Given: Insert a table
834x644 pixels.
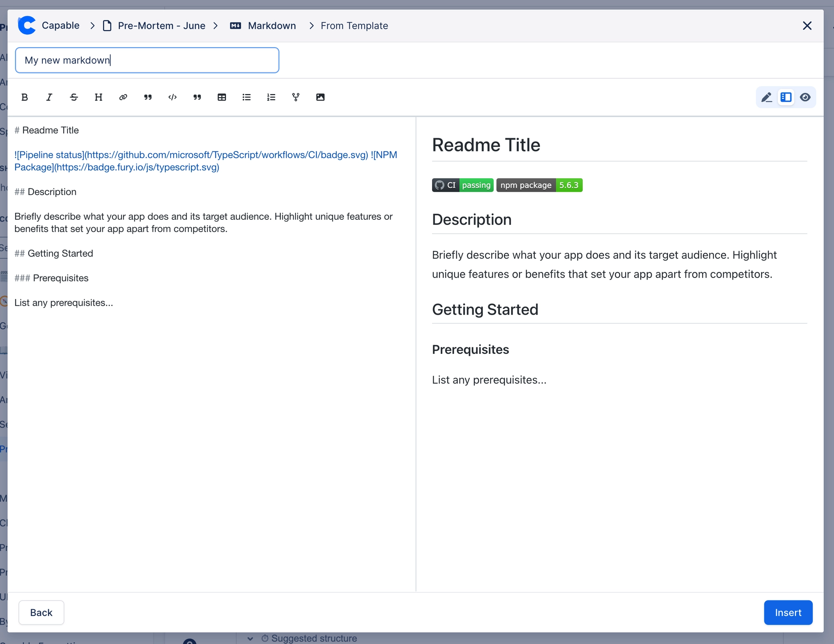Looking at the screenshot, I should 222,97.
